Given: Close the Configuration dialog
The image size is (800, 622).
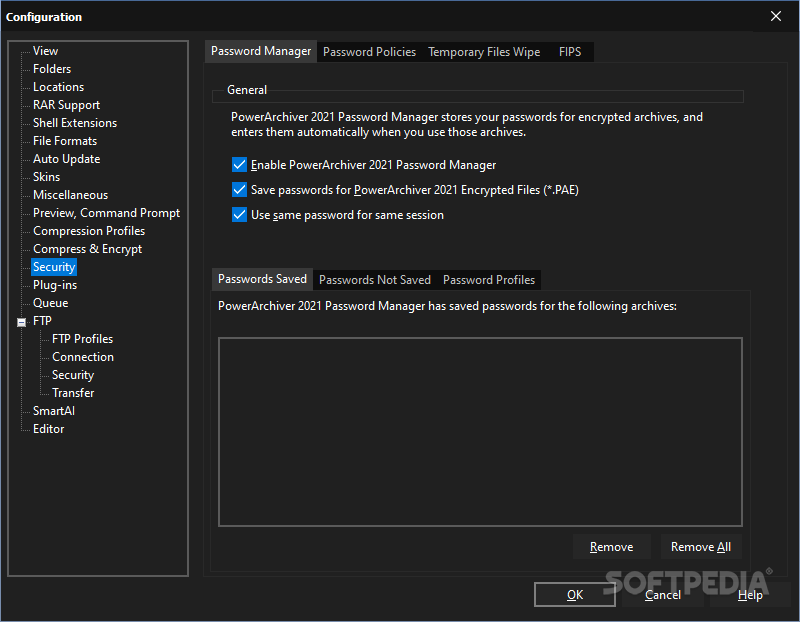Looking at the screenshot, I should point(776,16).
